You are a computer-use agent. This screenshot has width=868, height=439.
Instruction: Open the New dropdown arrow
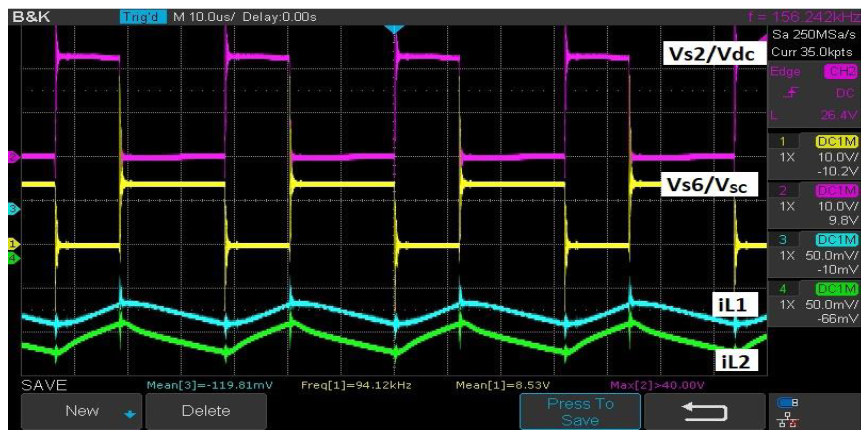(x=130, y=414)
